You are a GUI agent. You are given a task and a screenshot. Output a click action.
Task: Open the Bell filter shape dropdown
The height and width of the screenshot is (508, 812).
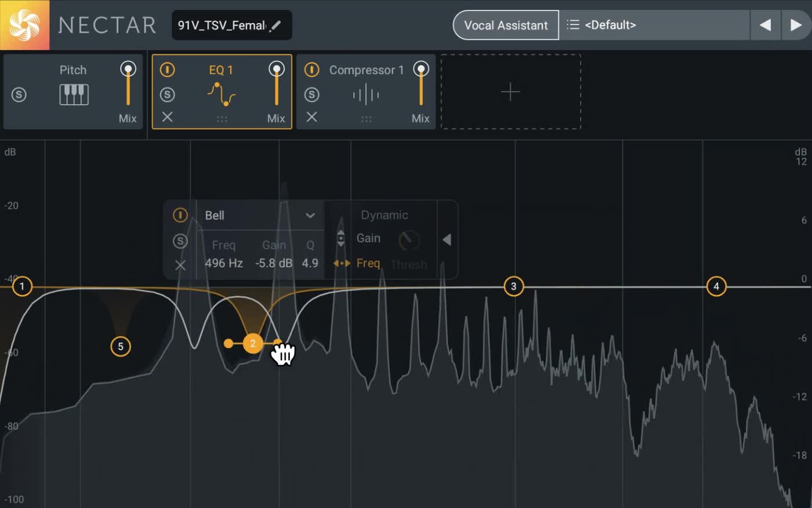(x=259, y=216)
